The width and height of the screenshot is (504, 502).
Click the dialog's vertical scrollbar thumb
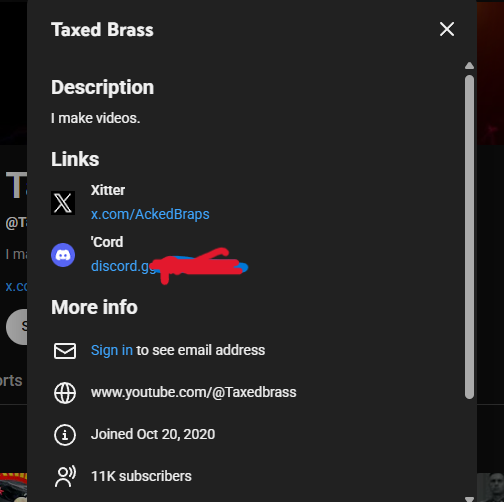[469, 237]
